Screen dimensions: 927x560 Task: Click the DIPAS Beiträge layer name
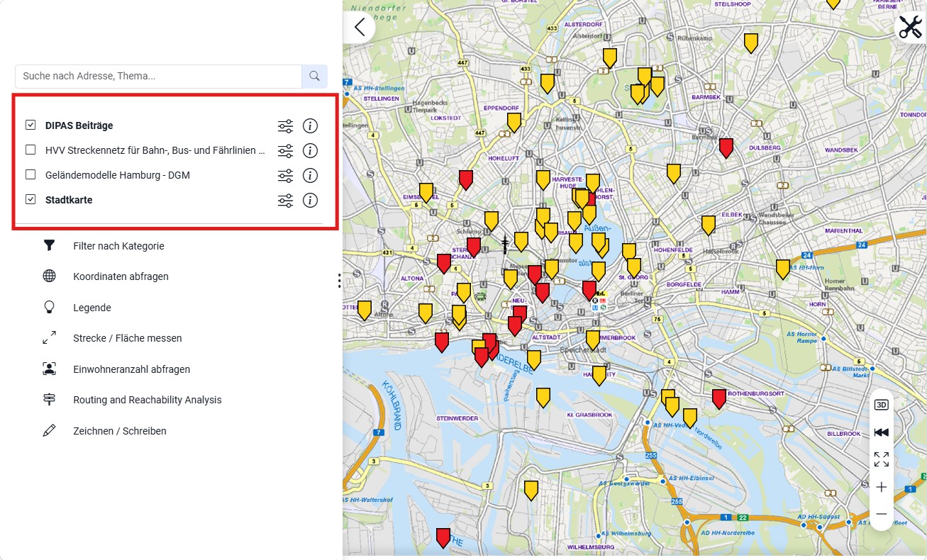tap(79, 125)
